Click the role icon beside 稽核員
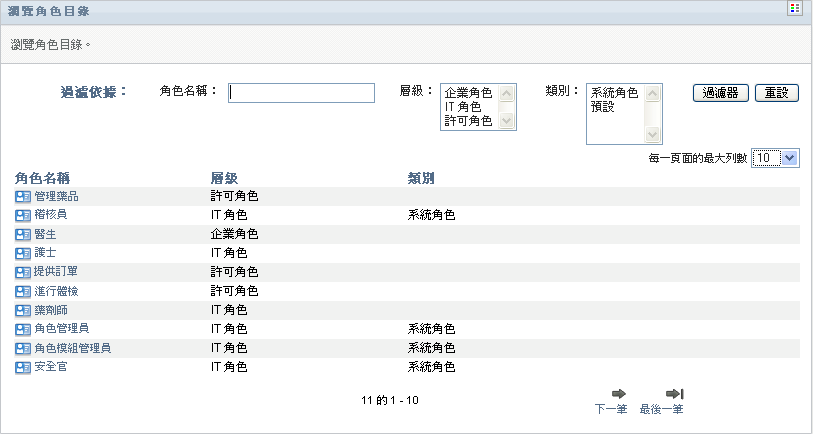Viewport: 813px width, 434px height. 23,215
